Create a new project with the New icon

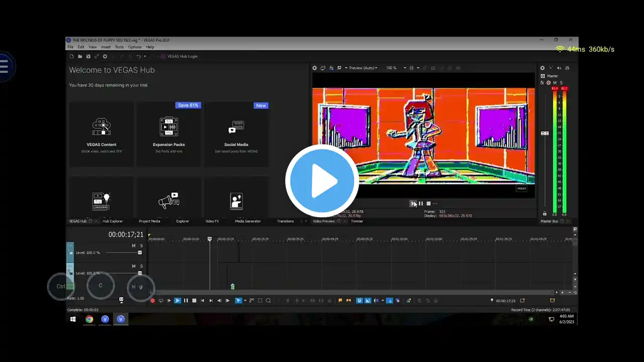point(71,56)
